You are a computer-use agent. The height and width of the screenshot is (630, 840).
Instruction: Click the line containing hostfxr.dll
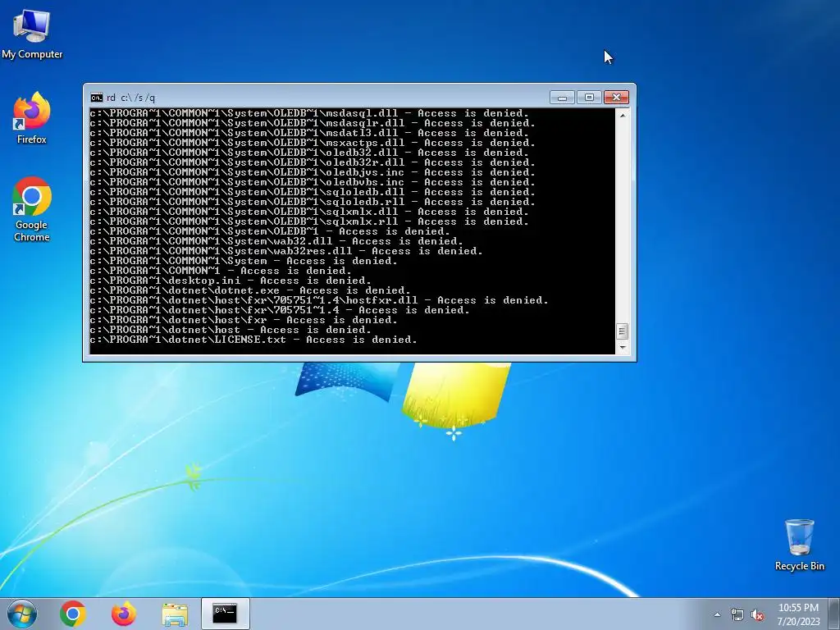pyautogui.click(x=319, y=300)
